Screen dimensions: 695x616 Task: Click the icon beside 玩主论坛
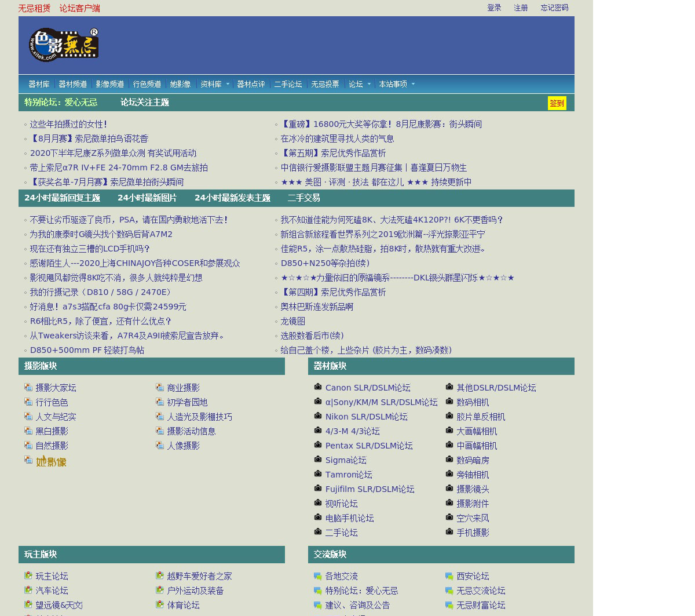click(x=28, y=575)
